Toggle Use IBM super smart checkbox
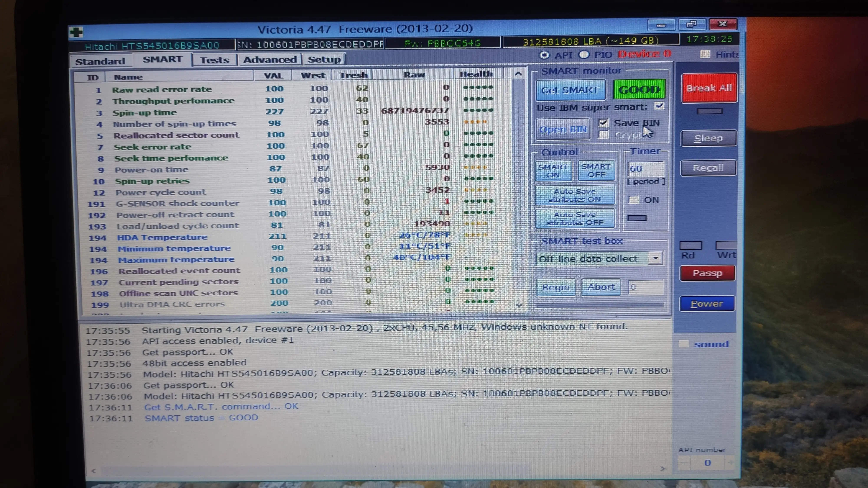Screen dimensions: 868x488 [x=659, y=106]
